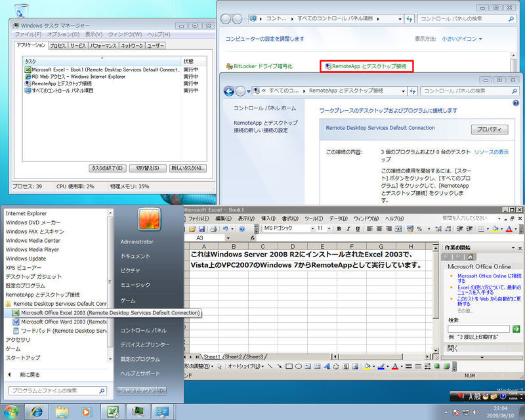The height and width of the screenshot is (420, 525).
Task: Select the Rectangle tool in drawing toolbar
Action: [x=289, y=366]
